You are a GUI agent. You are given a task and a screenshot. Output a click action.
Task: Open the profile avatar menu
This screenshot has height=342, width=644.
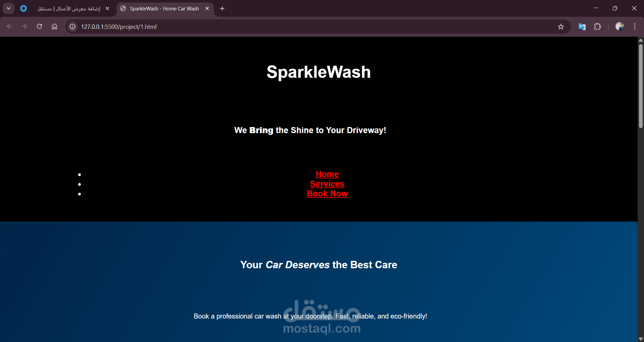pyautogui.click(x=620, y=26)
